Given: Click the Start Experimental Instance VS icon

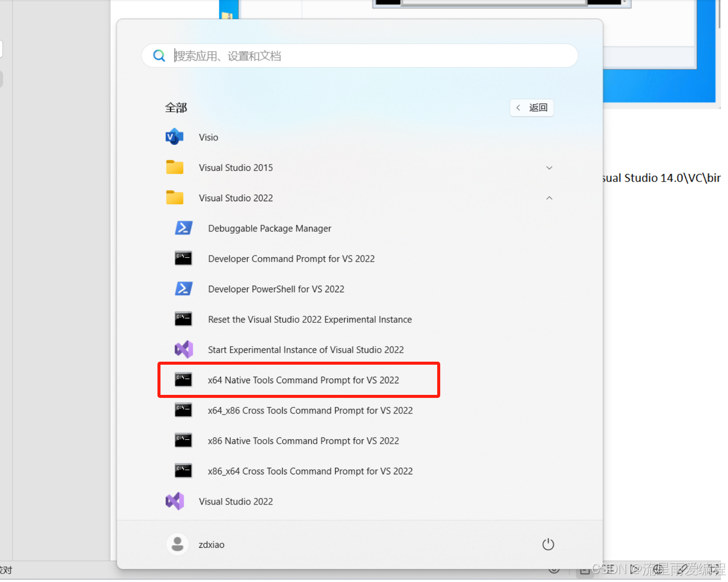Looking at the screenshot, I should (x=184, y=349).
